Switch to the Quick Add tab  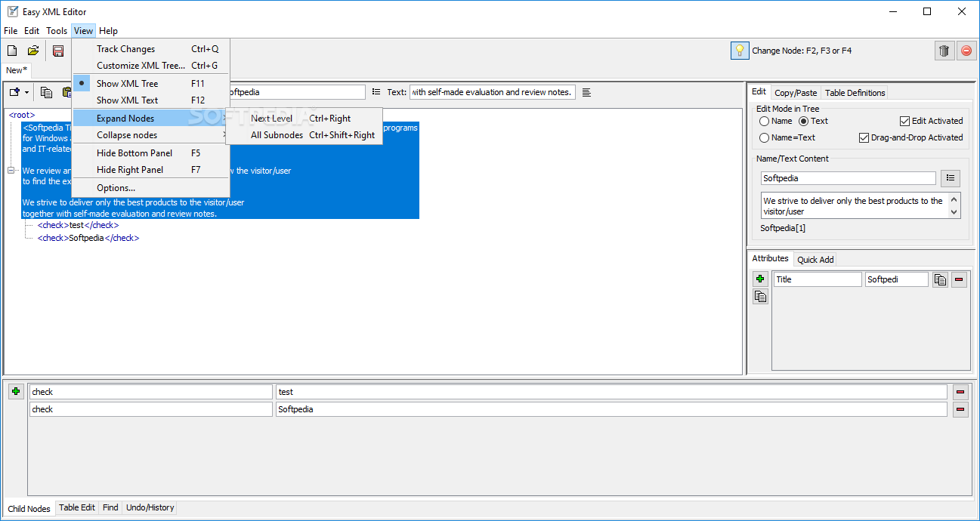tap(815, 260)
